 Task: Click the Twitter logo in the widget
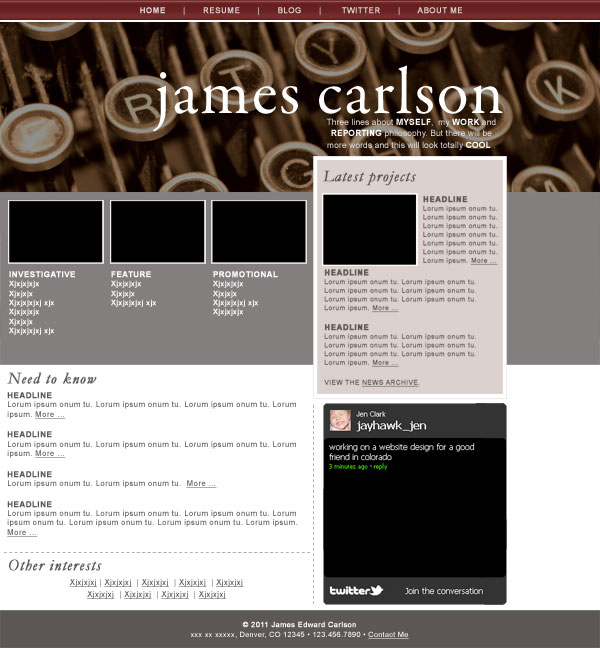[x=356, y=591]
